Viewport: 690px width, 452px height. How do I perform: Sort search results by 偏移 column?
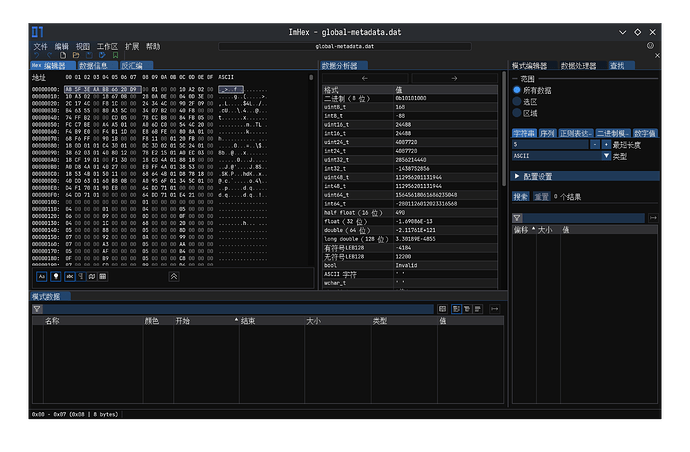(524, 230)
